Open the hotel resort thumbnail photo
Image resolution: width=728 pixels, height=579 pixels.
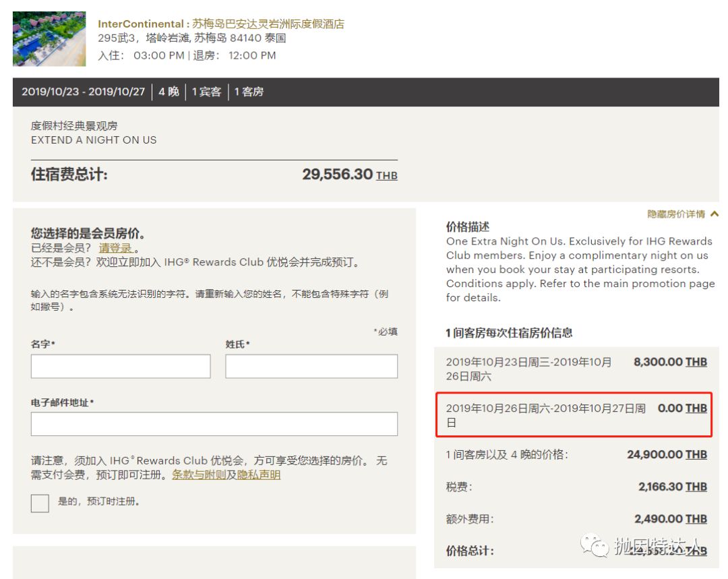tap(49, 38)
